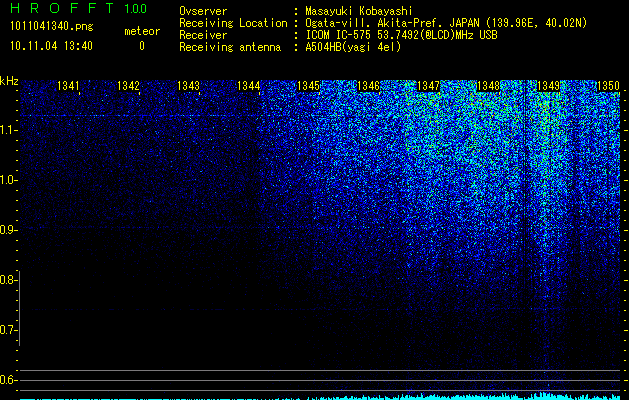
Task: Click the timestamp 10.11.04 13:40
Action: [51, 46]
